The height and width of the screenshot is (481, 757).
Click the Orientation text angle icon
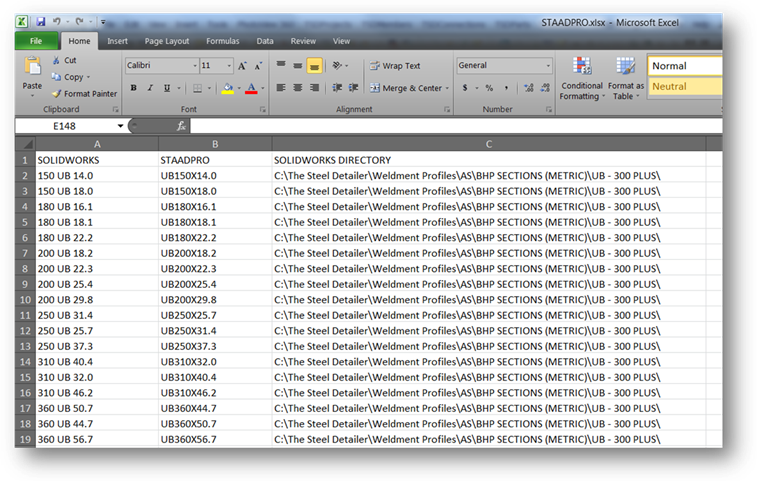337,65
